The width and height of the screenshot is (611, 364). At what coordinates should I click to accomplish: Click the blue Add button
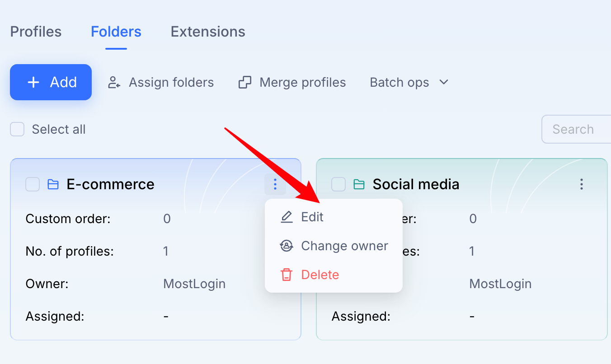coord(51,82)
